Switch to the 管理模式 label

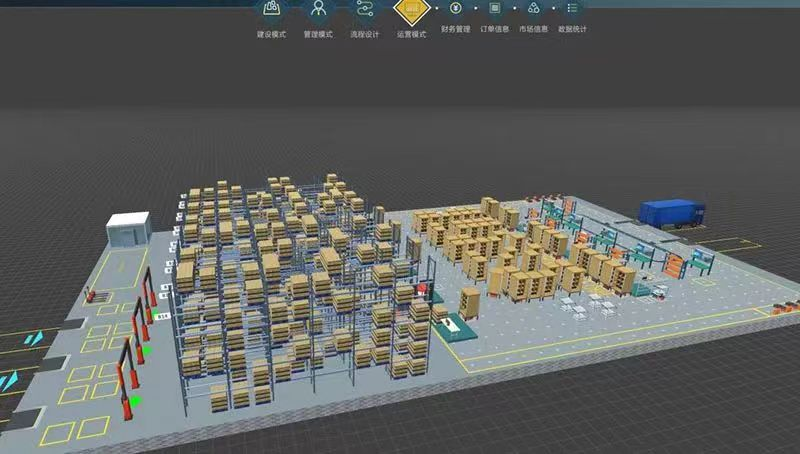[x=318, y=34]
